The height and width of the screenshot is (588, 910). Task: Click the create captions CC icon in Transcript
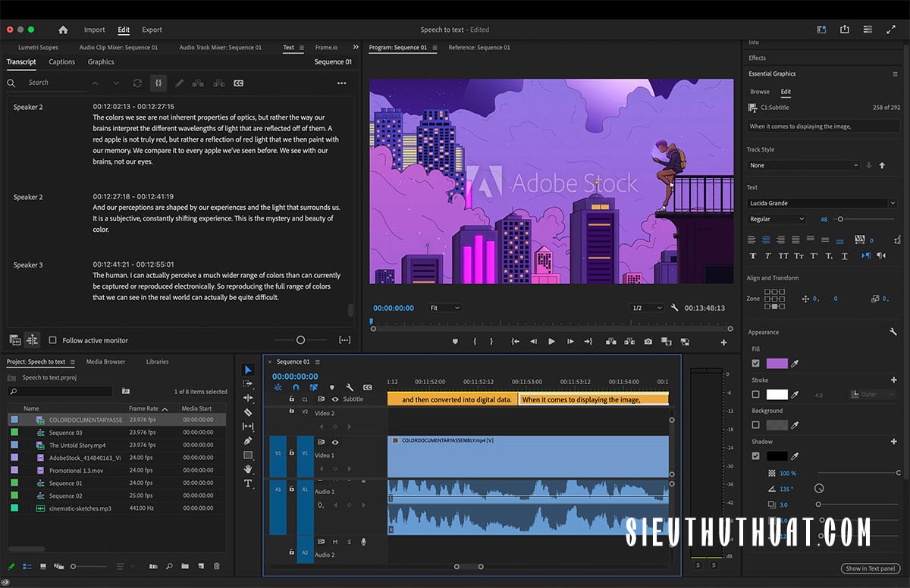coord(239,83)
